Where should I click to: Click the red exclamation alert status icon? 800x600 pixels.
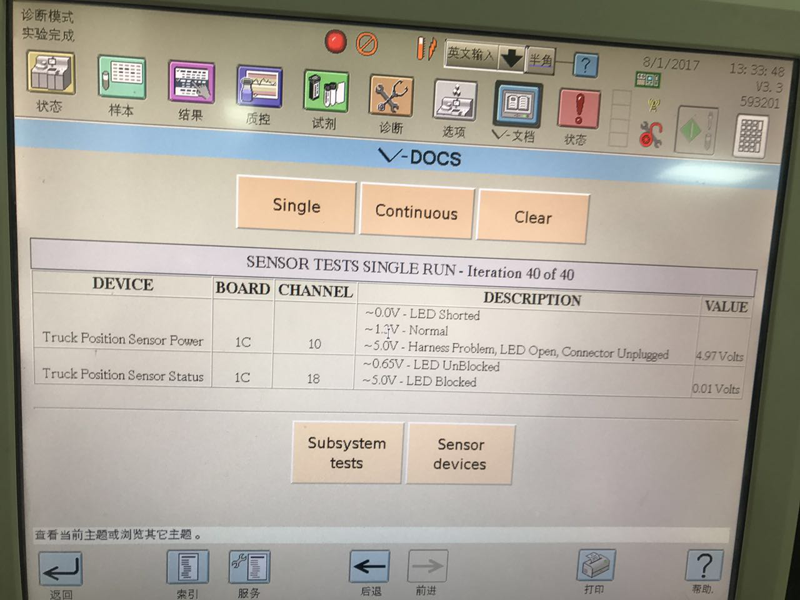coord(578,109)
